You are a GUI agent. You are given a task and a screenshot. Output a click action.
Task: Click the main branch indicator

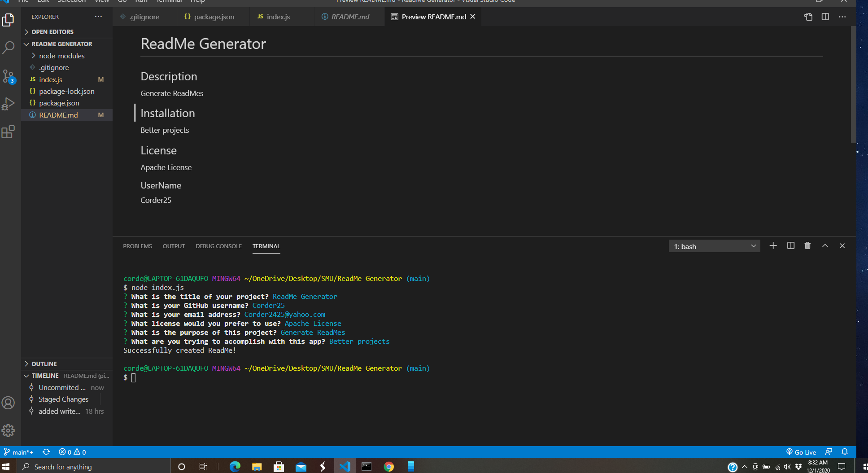click(x=18, y=452)
